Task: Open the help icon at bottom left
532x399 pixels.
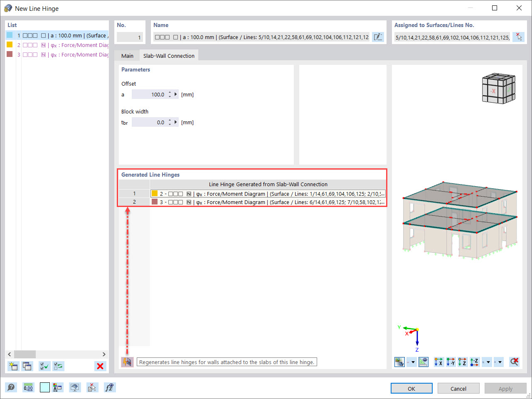Action: (x=11, y=387)
